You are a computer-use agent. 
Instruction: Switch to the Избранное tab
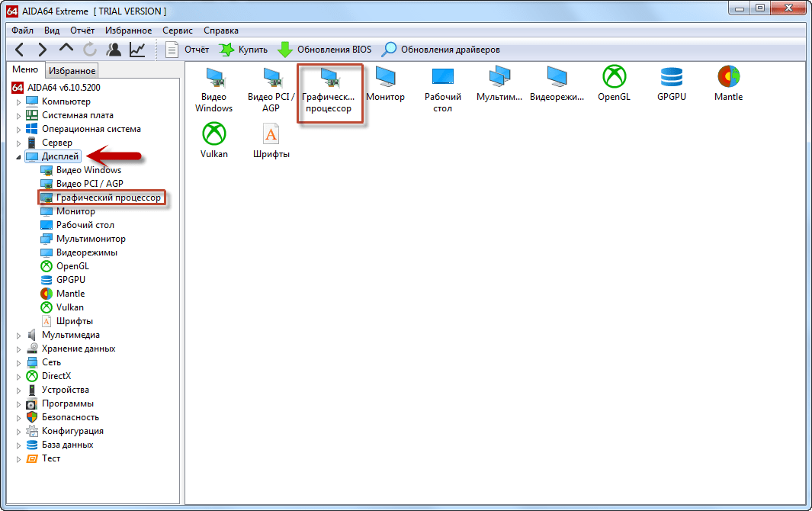[x=72, y=71]
